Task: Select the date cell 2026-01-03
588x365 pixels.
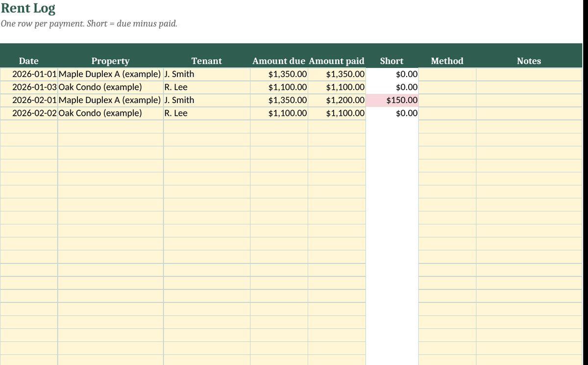Action: pos(29,87)
